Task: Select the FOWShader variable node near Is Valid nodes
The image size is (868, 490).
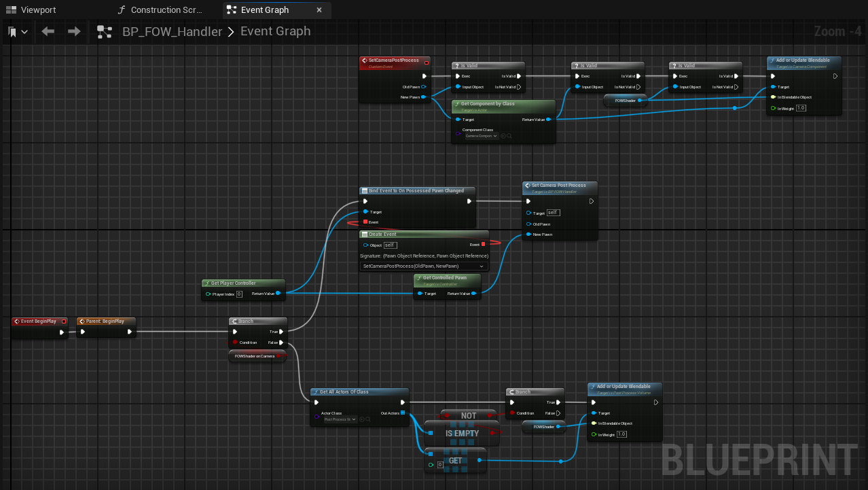Action: 626,100
